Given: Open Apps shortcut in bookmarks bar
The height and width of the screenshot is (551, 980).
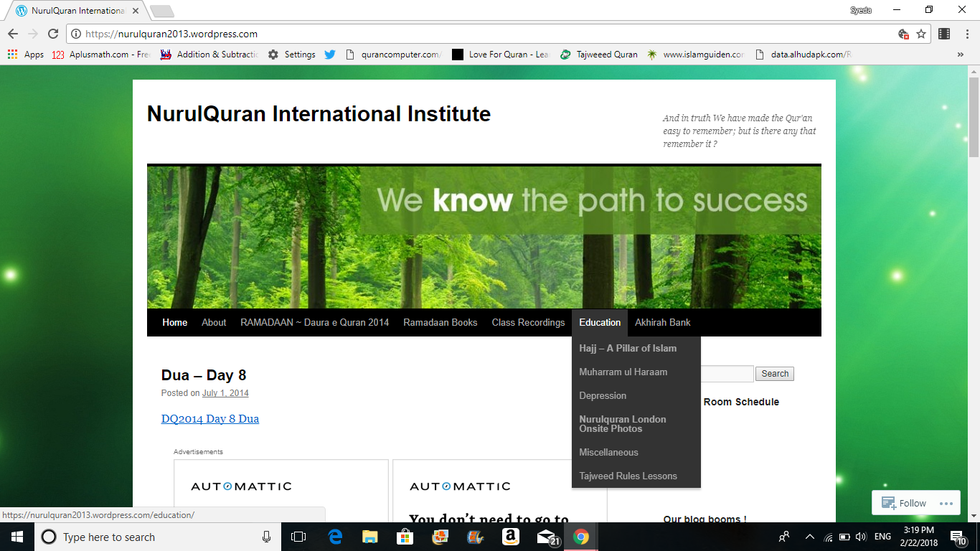Looking at the screenshot, I should [x=26, y=54].
